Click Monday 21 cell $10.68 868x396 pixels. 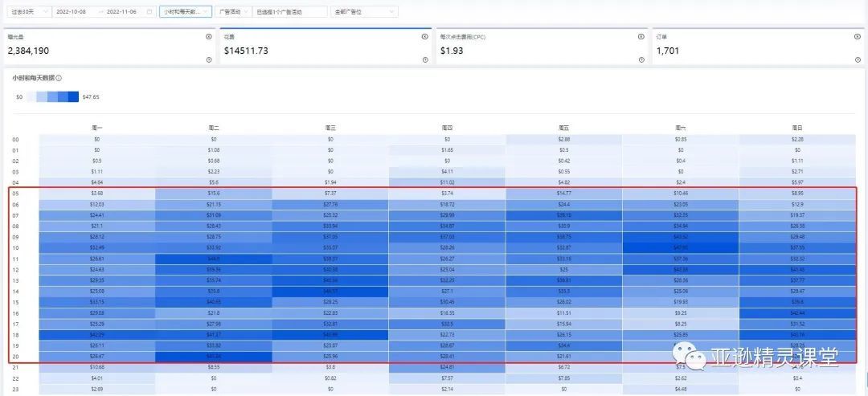click(x=97, y=367)
